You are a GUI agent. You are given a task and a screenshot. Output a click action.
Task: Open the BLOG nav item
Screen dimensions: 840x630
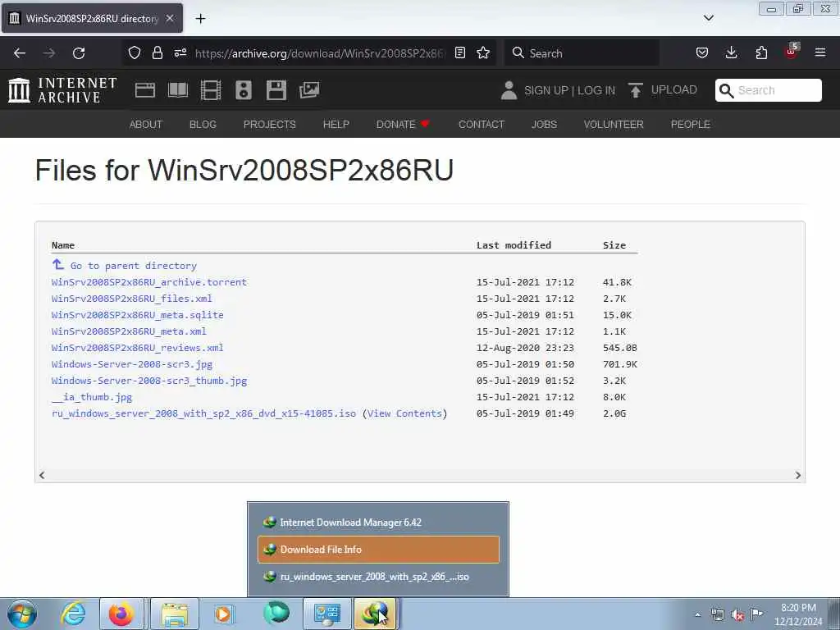tap(203, 125)
